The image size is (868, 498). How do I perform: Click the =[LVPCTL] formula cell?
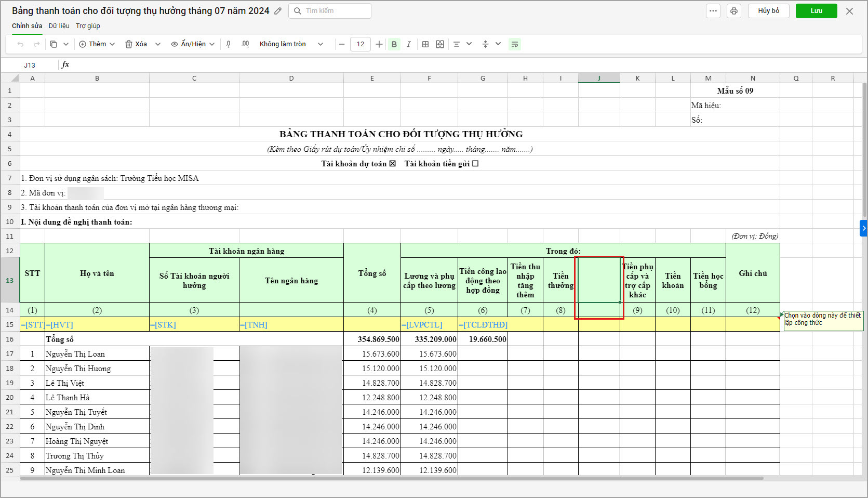pyautogui.click(x=429, y=324)
